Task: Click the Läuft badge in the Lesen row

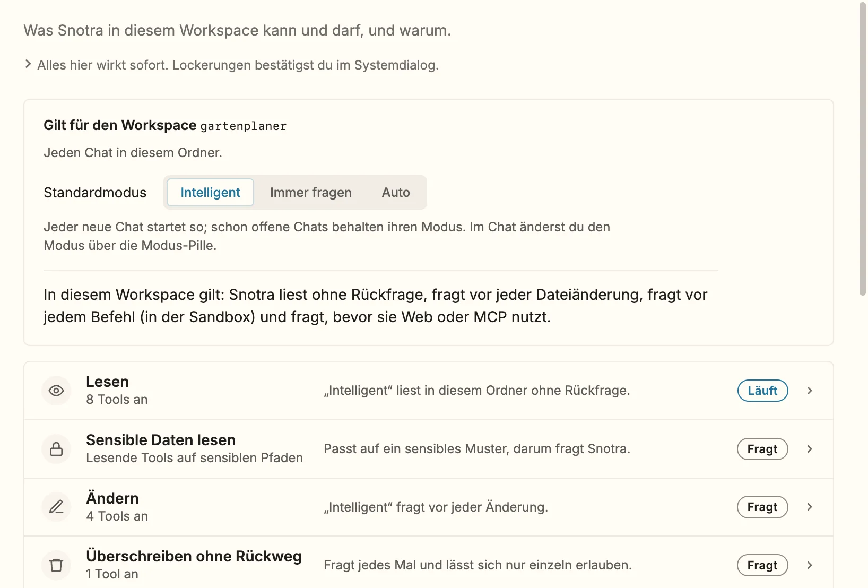Action: (762, 391)
